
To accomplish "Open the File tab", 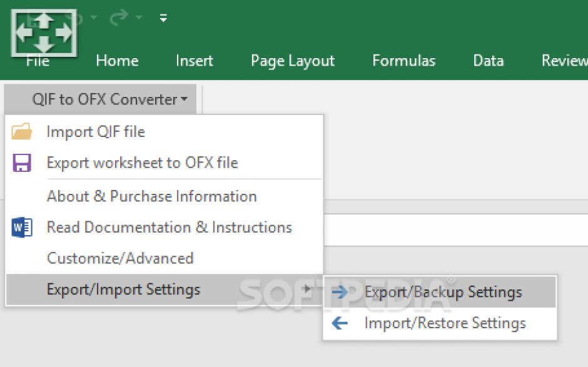I will [38, 61].
